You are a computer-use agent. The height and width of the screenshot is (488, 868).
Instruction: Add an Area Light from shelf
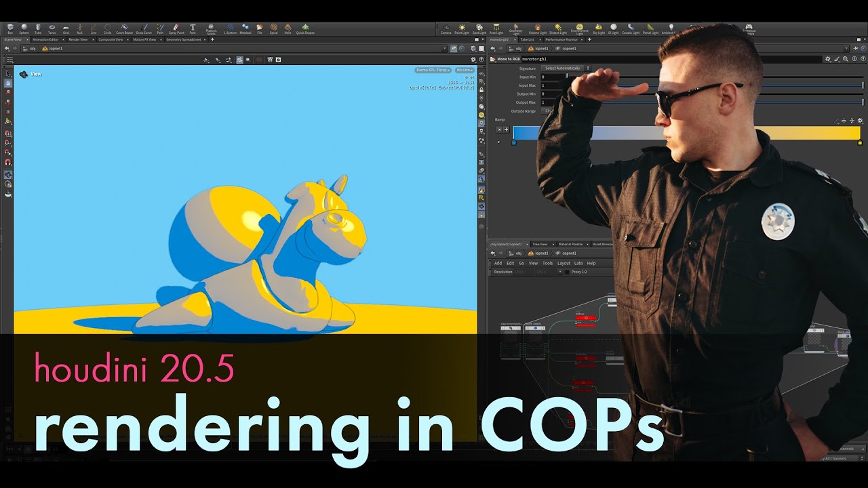496,28
